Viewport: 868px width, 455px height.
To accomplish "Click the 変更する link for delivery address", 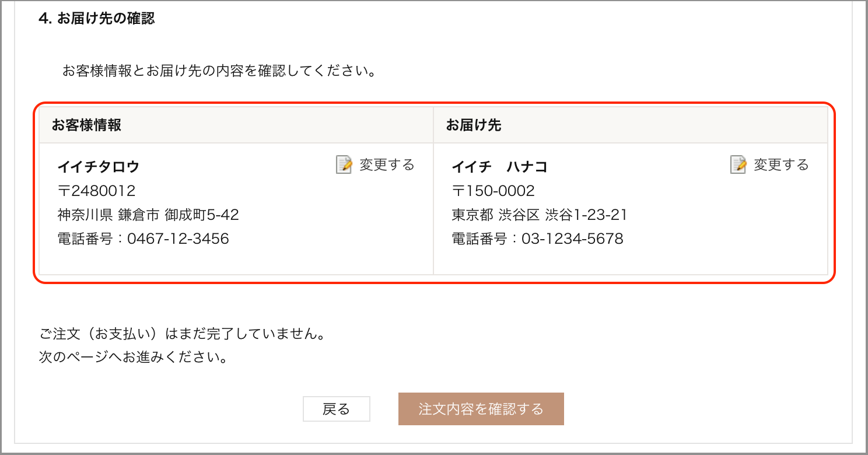I will (781, 165).
